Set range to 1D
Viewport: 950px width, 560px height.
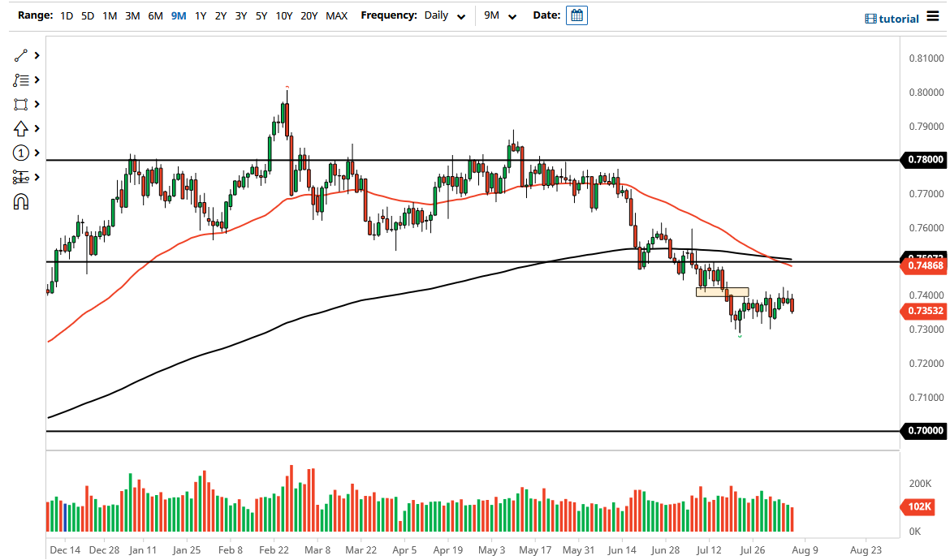click(x=67, y=15)
